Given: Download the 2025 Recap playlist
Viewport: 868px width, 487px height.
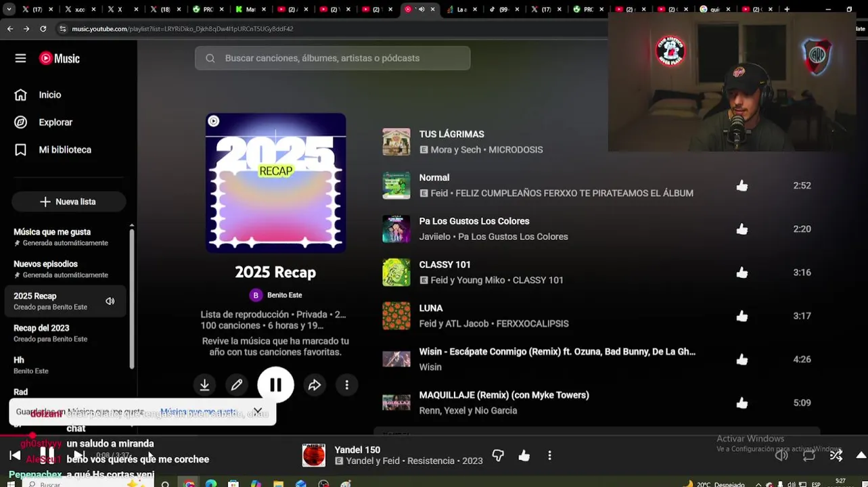Looking at the screenshot, I should coord(204,385).
